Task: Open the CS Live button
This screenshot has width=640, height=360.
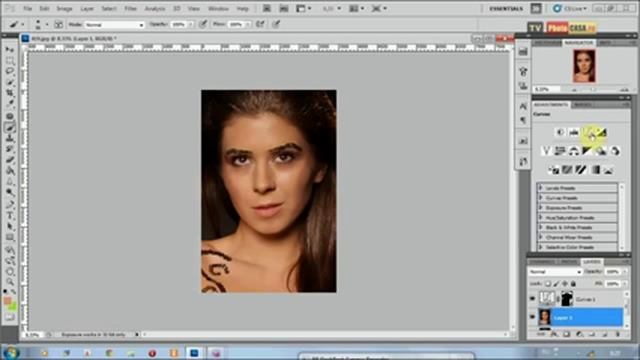Action: (571, 8)
